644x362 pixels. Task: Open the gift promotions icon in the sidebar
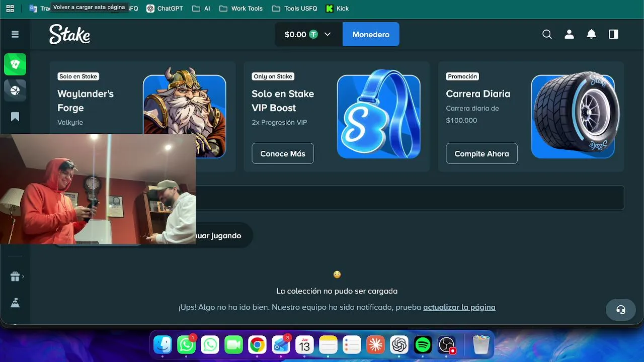(15, 277)
